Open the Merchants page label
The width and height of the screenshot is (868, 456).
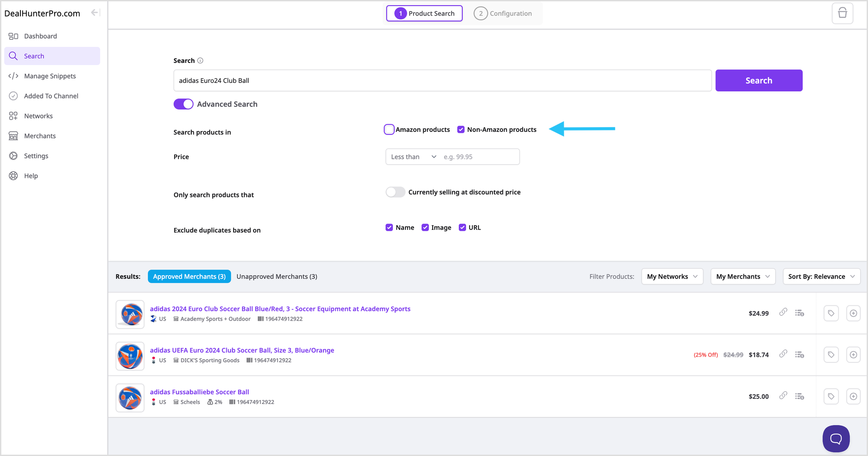coord(40,136)
